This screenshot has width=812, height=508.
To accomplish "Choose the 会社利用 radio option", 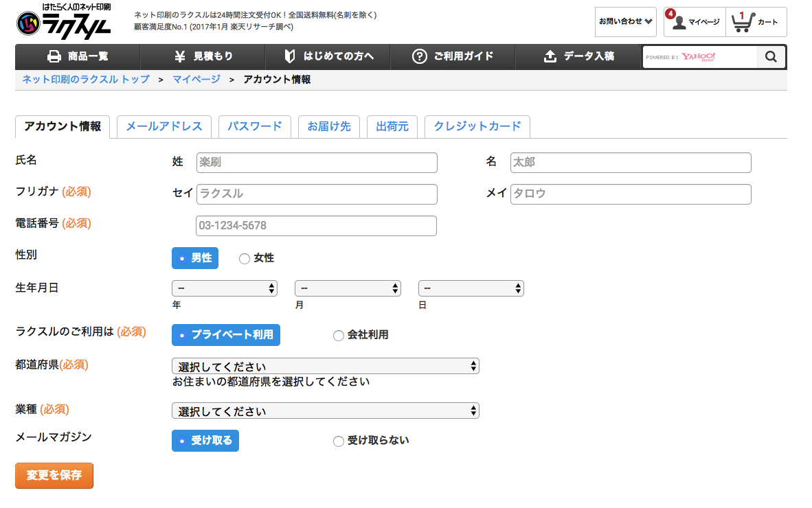I will point(338,336).
